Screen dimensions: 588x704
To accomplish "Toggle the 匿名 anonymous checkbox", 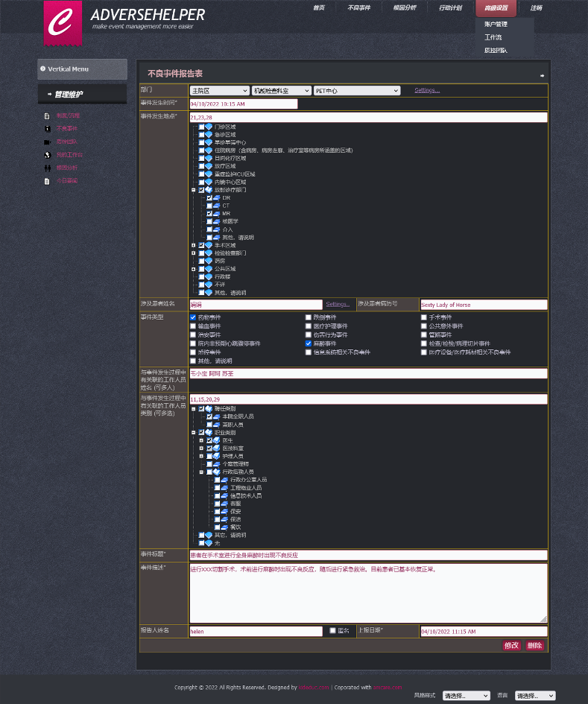I will tap(332, 630).
